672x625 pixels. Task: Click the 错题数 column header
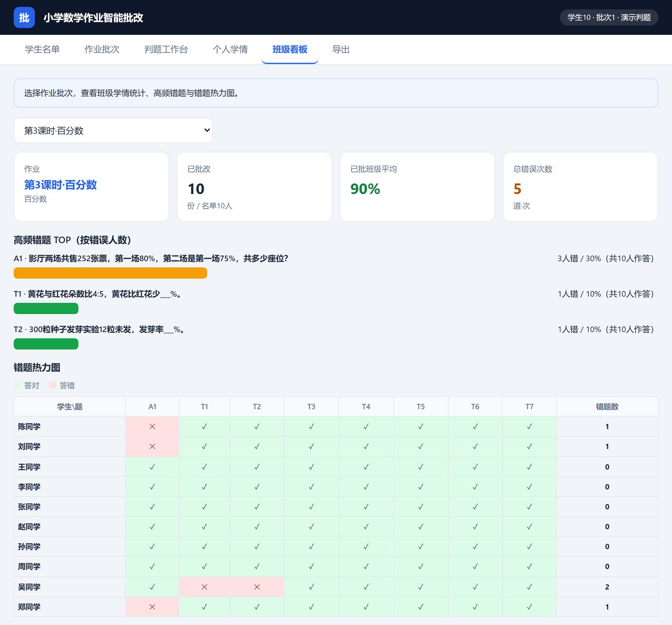(607, 406)
